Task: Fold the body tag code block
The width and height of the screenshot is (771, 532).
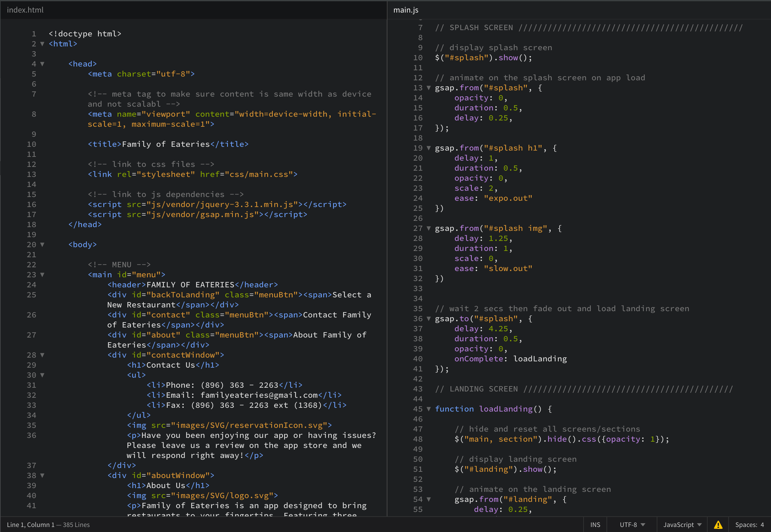Action: click(x=42, y=244)
